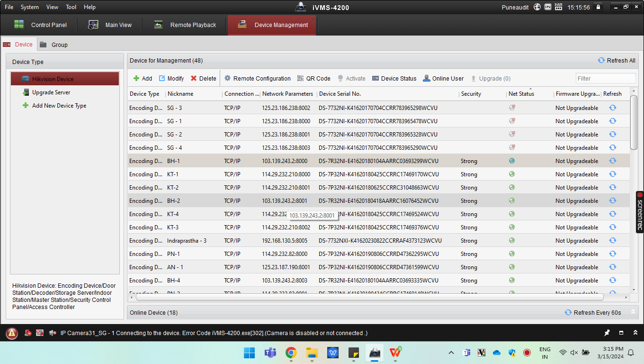Switch to Main View tab
Image resolution: width=644 pixels, height=364 pixels.
pos(110,25)
